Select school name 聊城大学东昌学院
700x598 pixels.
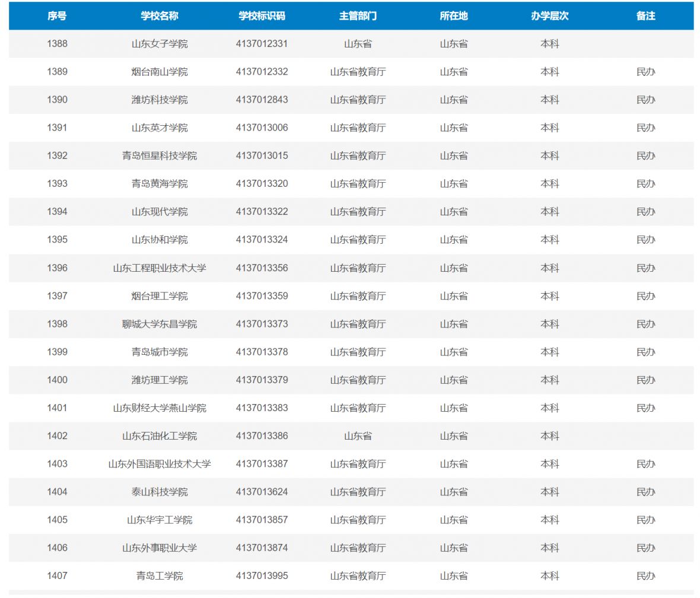pos(160,325)
